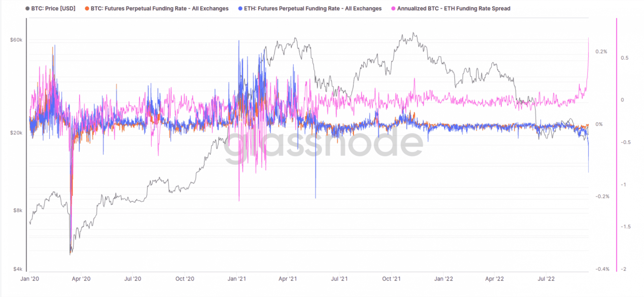Click the orange BTC funding rate legend dot

pyautogui.click(x=87, y=9)
